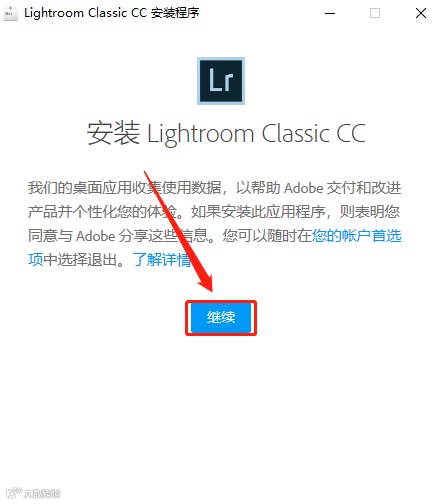Image resolution: width=444 pixels, height=504 pixels.
Task: Click the watermark logo at bottom left
Action: [x=14, y=492]
